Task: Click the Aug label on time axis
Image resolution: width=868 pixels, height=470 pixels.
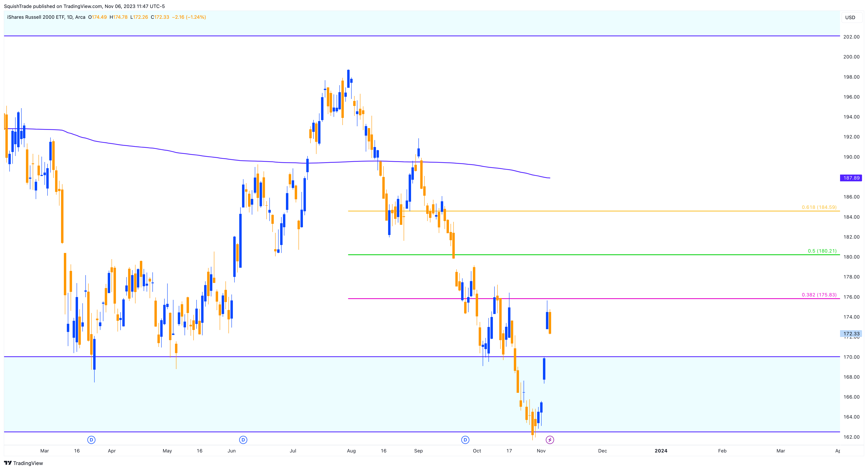Action: point(351,451)
